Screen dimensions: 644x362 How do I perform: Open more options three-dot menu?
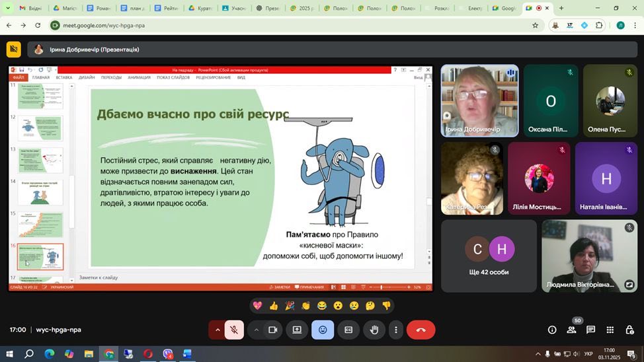tap(396, 330)
